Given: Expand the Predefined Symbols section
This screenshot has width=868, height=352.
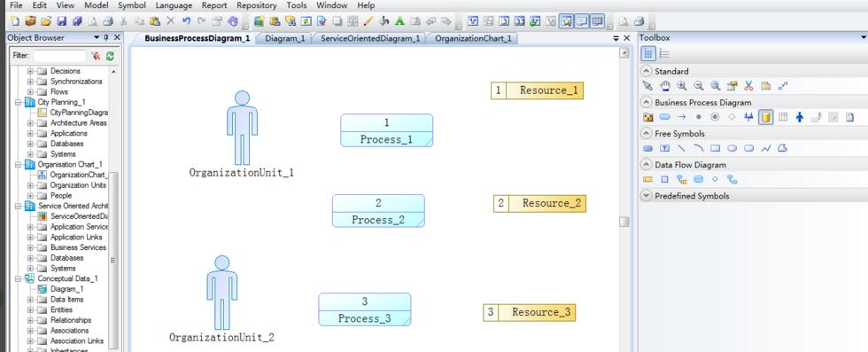Looking at the screenshot, I should [x=646, y=196].
